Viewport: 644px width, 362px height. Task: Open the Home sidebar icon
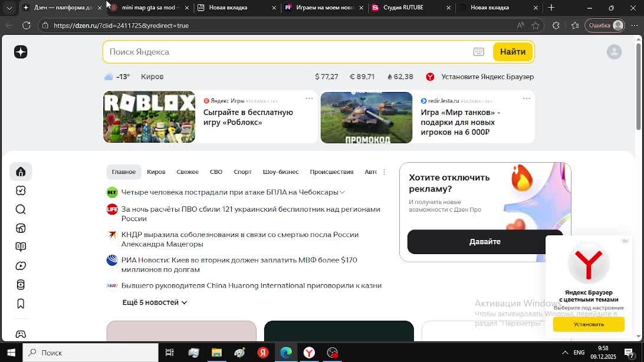(21, 172)
